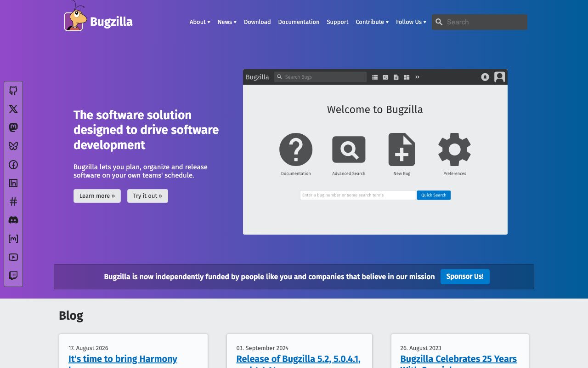Focus the site Search field in the header
The width and height of the screenshot is (588, 368).
click(480, 22)
